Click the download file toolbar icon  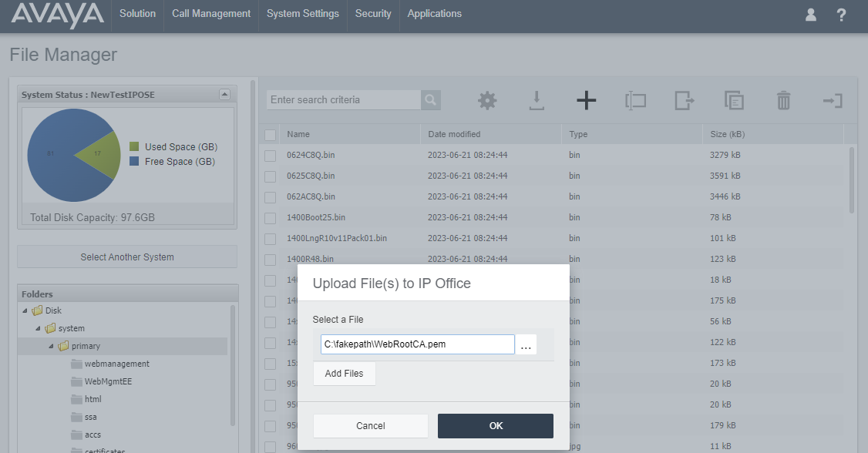pyautogui.click(x=537, y=101)
